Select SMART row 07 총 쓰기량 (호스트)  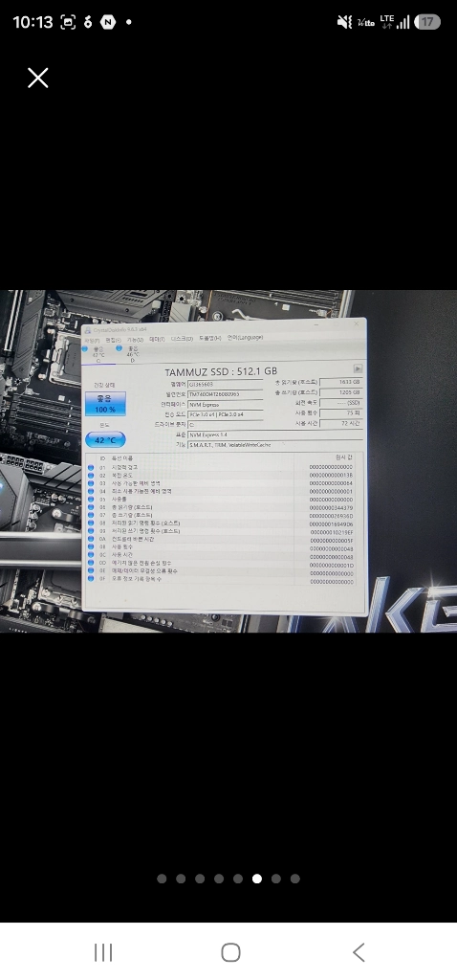click(x=221, y=515)
